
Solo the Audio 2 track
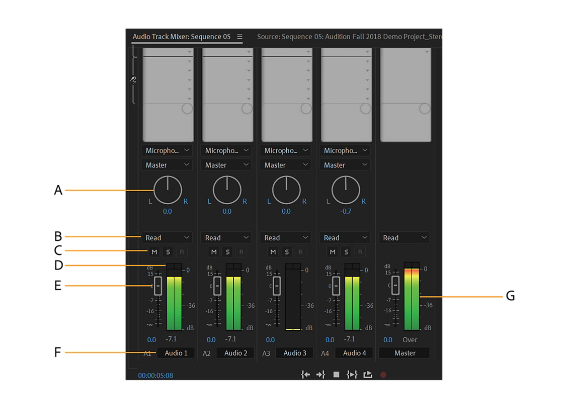coord(228,252)
